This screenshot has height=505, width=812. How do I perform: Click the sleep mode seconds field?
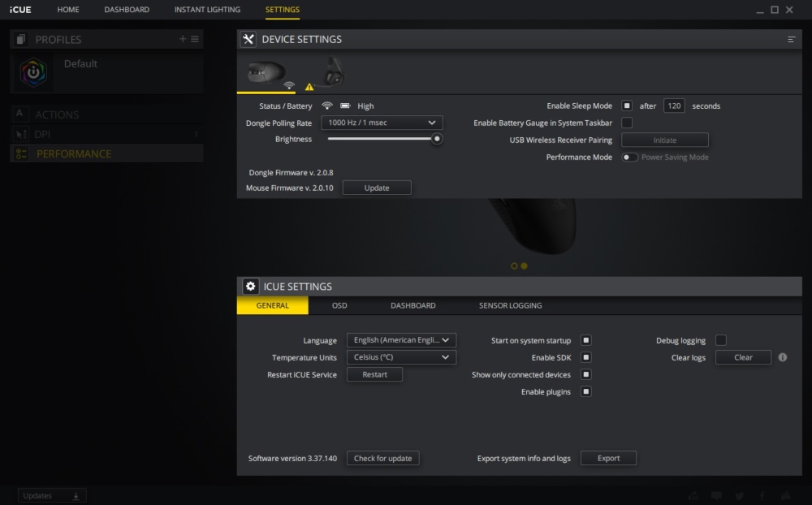674,106
